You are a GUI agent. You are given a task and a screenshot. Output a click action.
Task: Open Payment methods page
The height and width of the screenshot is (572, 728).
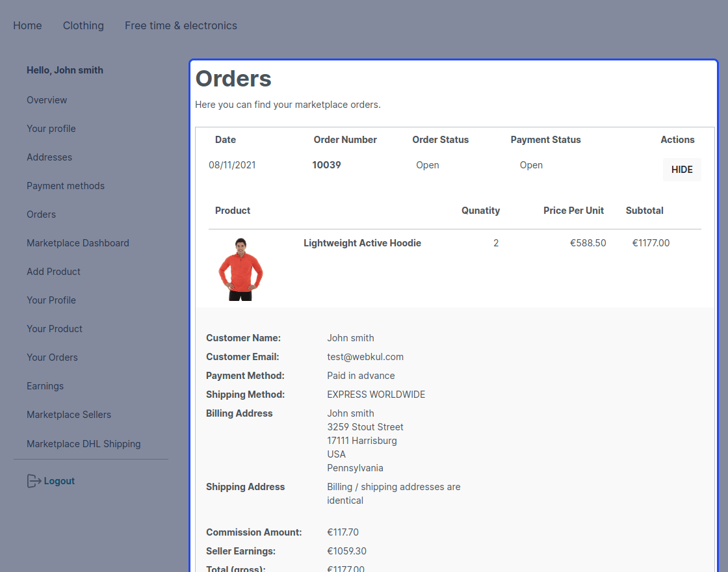point(66,186)
